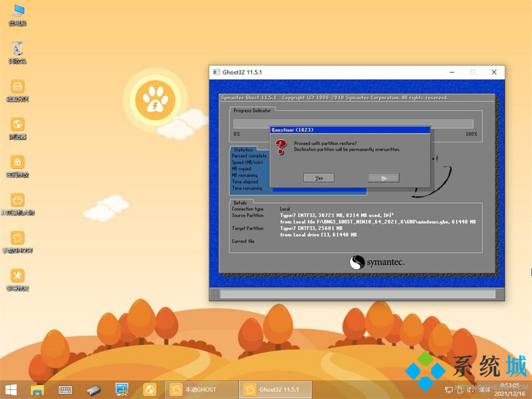Viewport: 532px width, 399px height.
Task: Click the 'from Local drive [1], 61440 MB' text
Action: click(x=319, y=235)
